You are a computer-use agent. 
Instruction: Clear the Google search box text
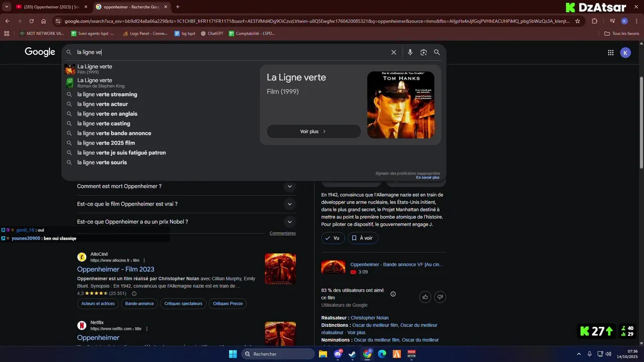pyautogui.click(x=393, y=52)
